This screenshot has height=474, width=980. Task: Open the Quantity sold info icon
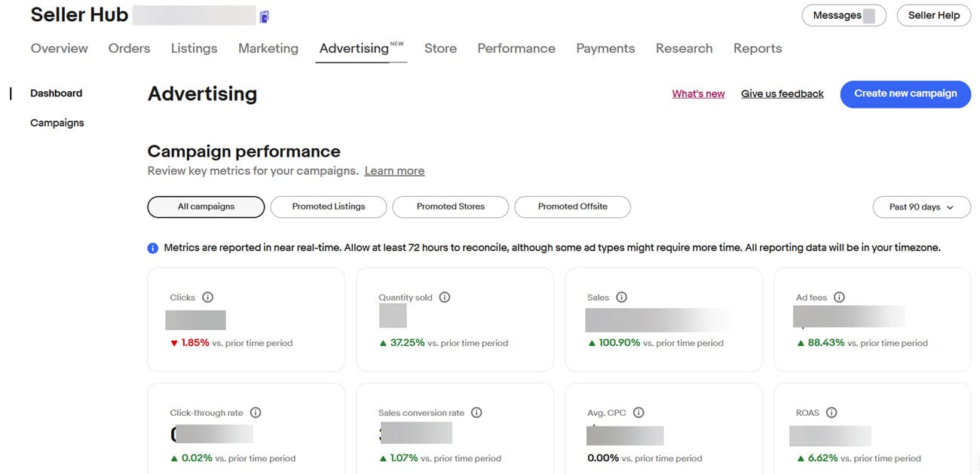click(x=445, y=298)
